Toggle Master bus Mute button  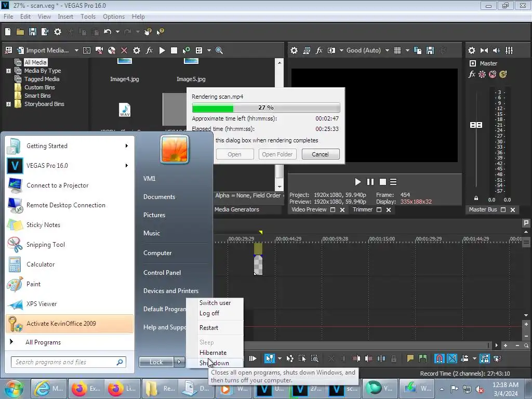[x=493, y=74]
